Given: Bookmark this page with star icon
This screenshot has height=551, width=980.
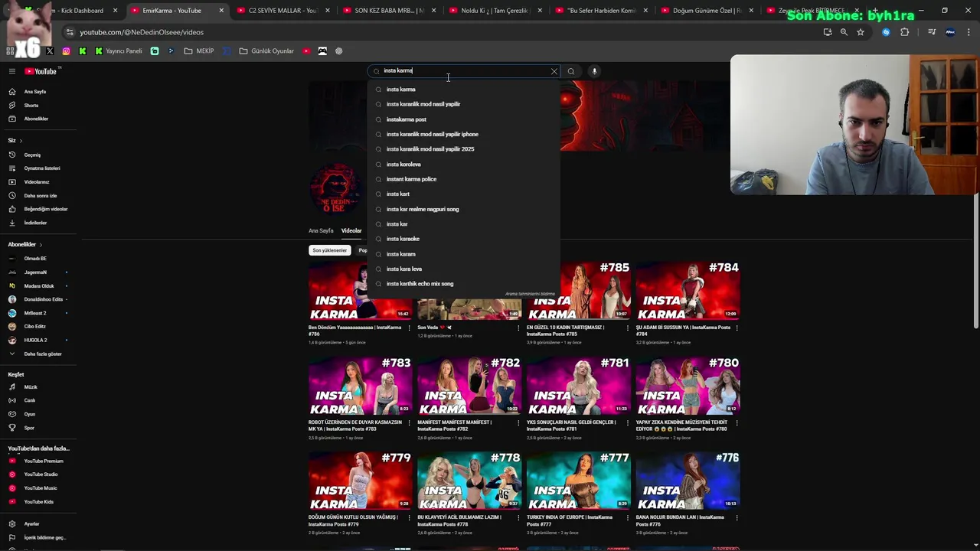Looking at the screenshot, I should tap(861, 32).
